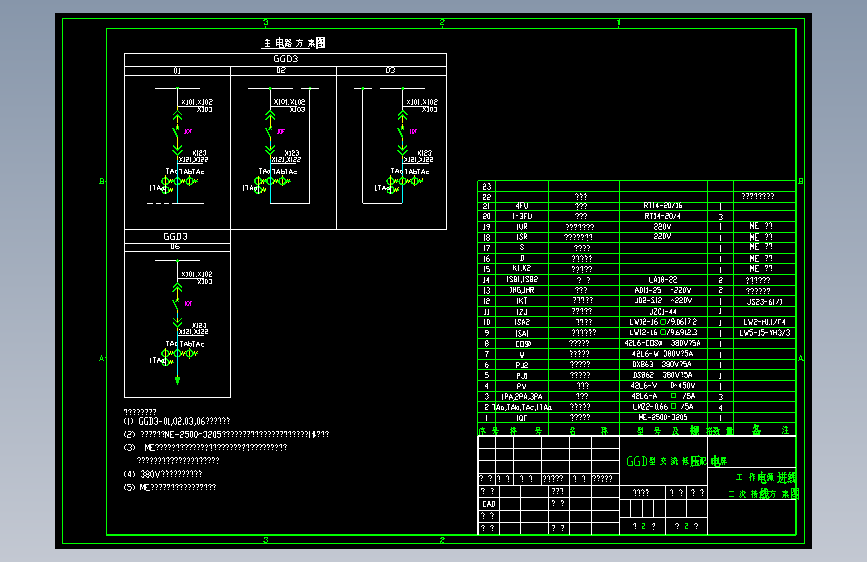Select the drawing title 主电路方案图

tap(294, 43)
